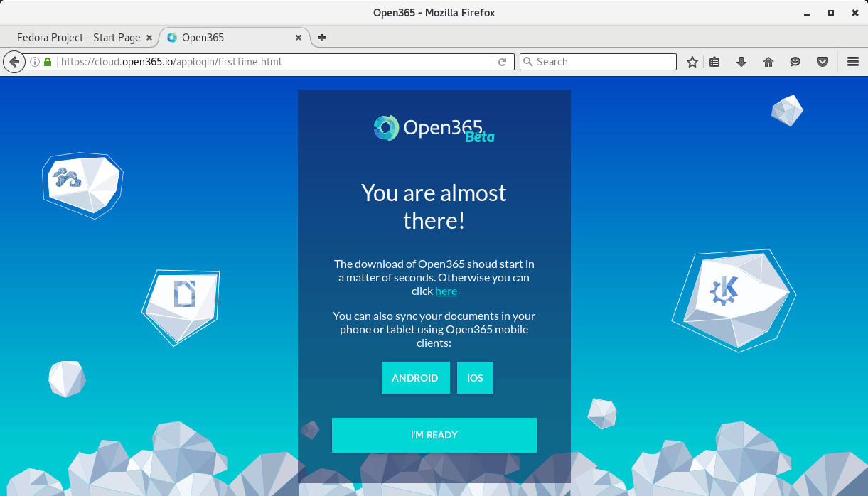Go back using the browser back arrow
The height and width of the screenshot is (496, 868).
14,62
